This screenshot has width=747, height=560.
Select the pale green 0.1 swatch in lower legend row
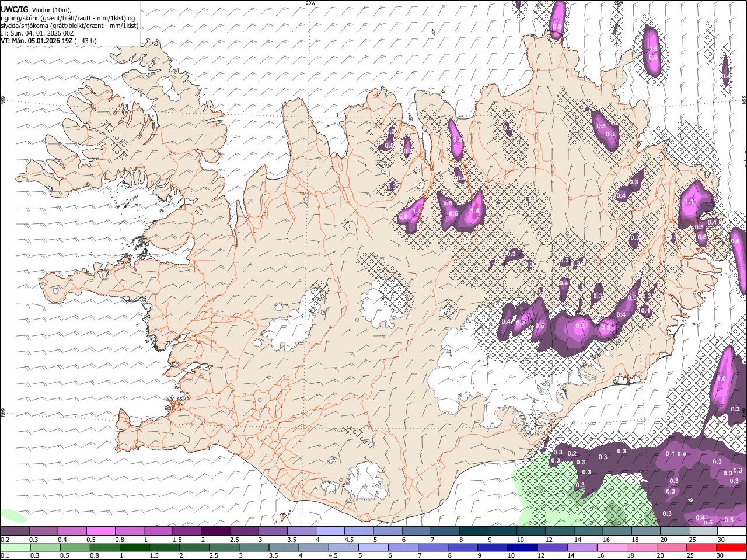tap(16, 547)
